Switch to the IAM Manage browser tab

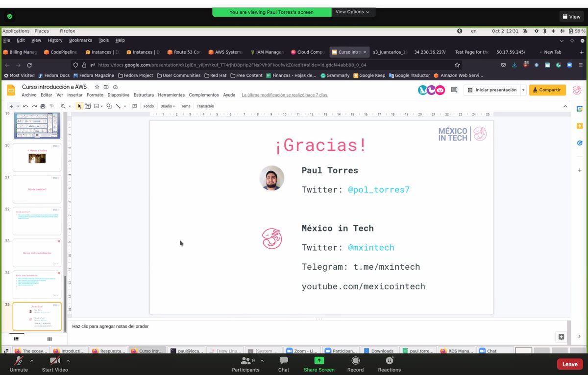pyautogui.click(x=268, y=52)
